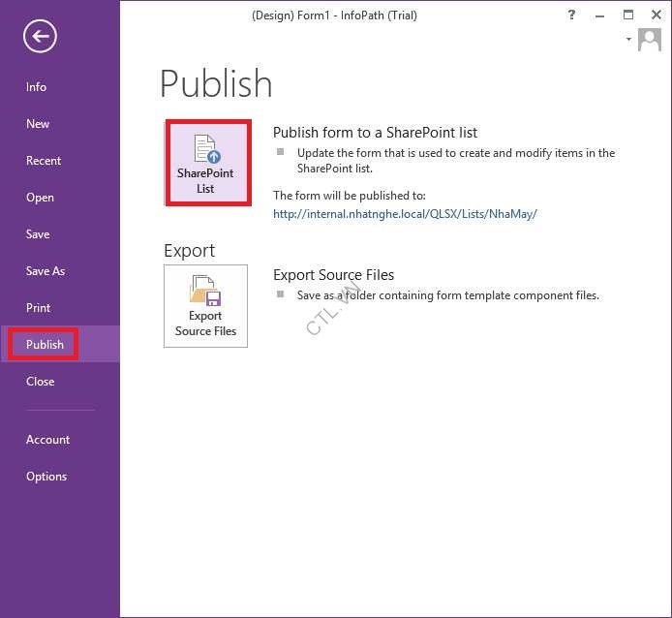This screenshot has width=672, height=618.
Task: Choose Open from the sidebar
Action: click(40, 198)
